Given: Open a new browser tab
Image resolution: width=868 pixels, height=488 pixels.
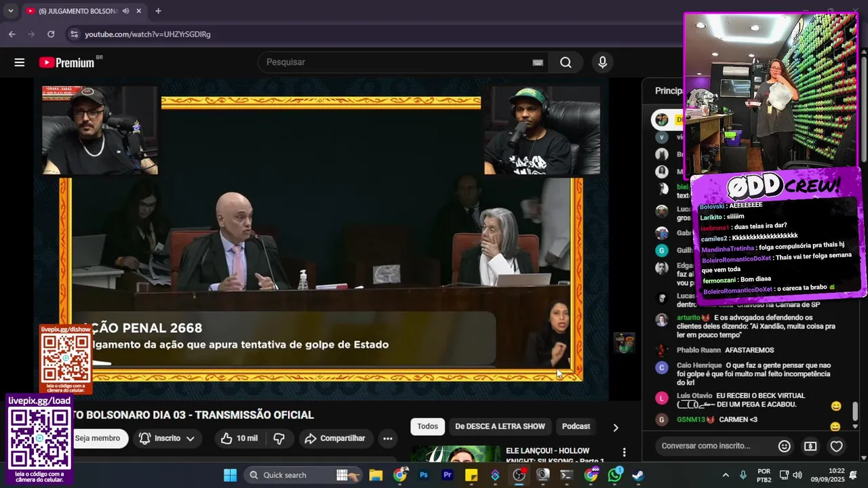Looking at the screenshot, I should pyautogui.click(x=158, y=11).
